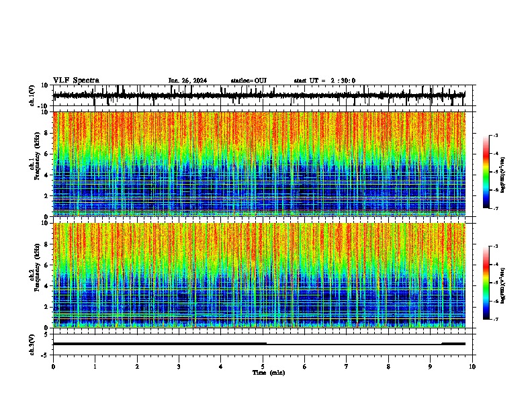
Task: Click the ch.1 "Frequency (kHz)" axis label
Action: tap(37, 156)
